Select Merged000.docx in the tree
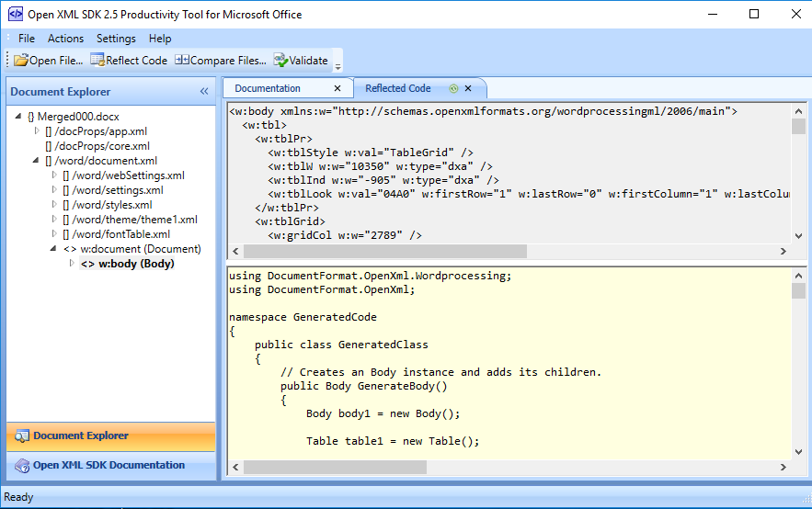The image size is (812, 509). (x=78, y=117)
